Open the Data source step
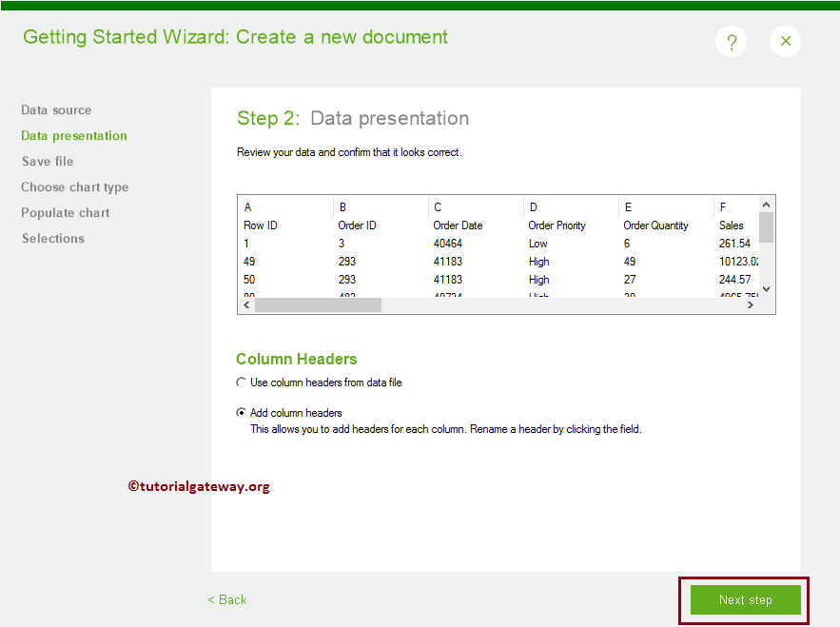Viewport: 840px width, 627px height. coord(56,109)
